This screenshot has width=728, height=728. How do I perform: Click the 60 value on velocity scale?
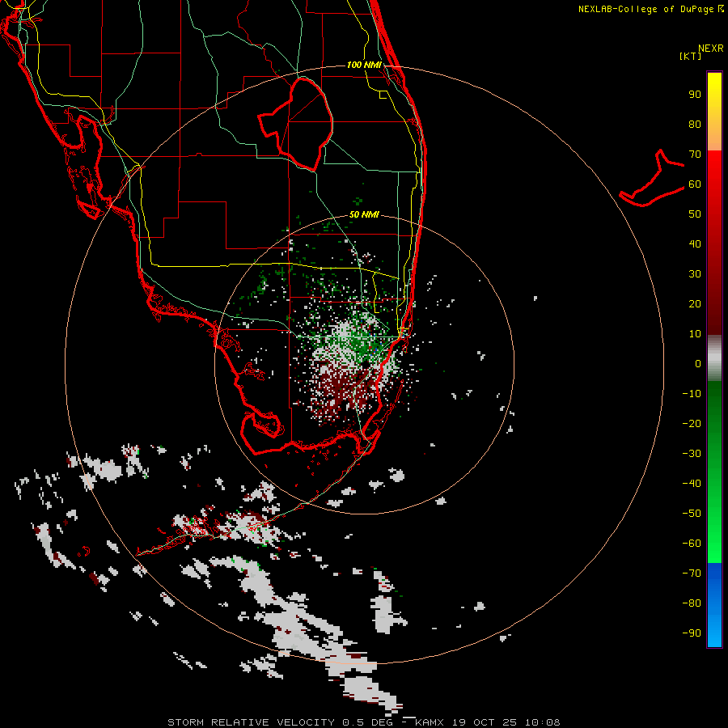tap(695, 184)
